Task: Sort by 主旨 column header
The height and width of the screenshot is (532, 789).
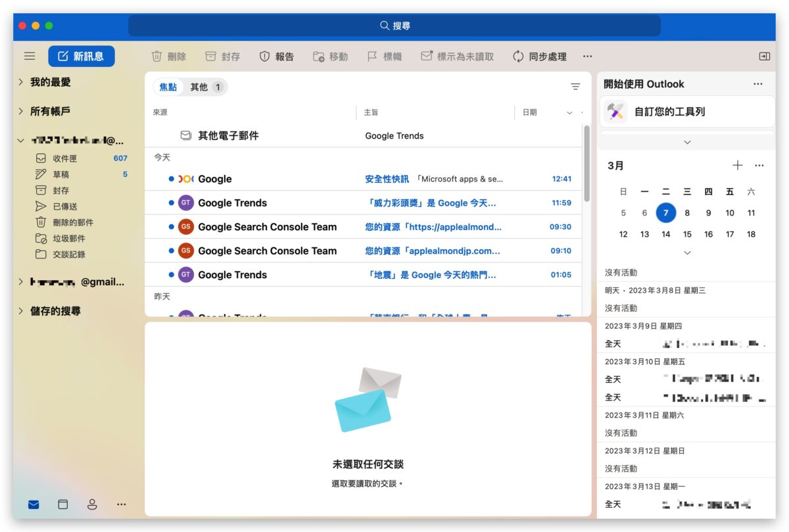Action: click(x=371, y=112)
